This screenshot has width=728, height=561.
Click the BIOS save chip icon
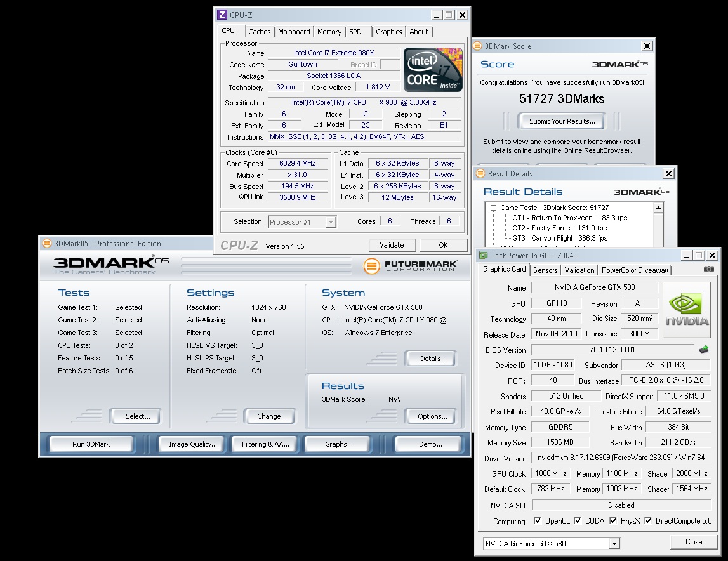tap(704, 350)
